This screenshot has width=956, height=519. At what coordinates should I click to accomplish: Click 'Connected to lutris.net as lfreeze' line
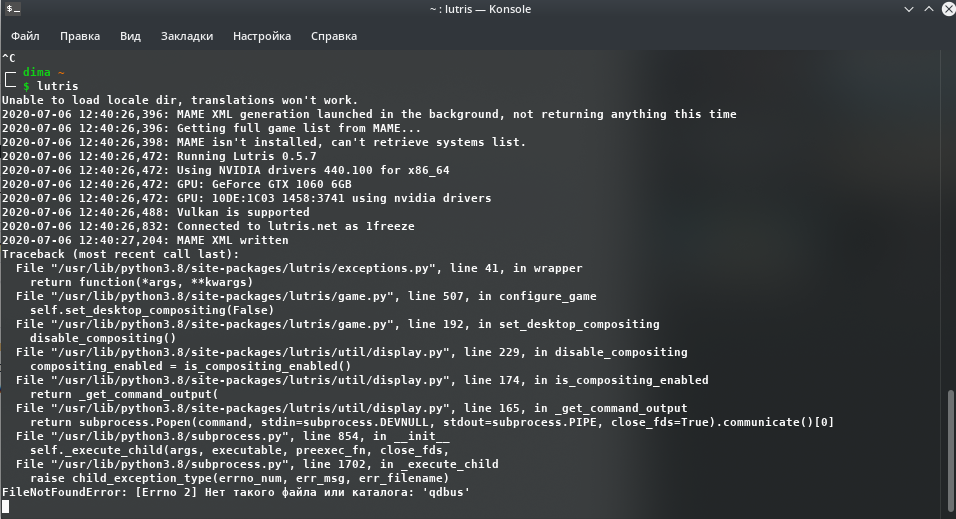[x=208, y=226]
